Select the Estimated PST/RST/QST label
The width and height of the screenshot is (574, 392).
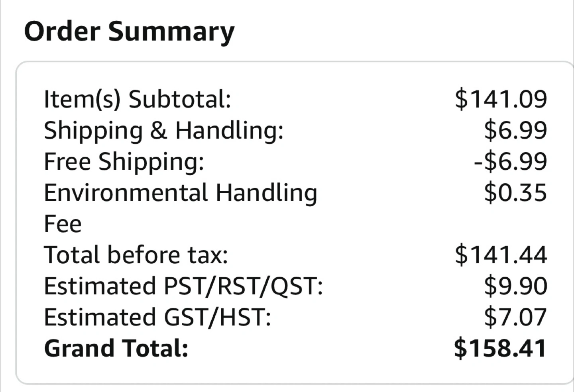click(183, 286)
